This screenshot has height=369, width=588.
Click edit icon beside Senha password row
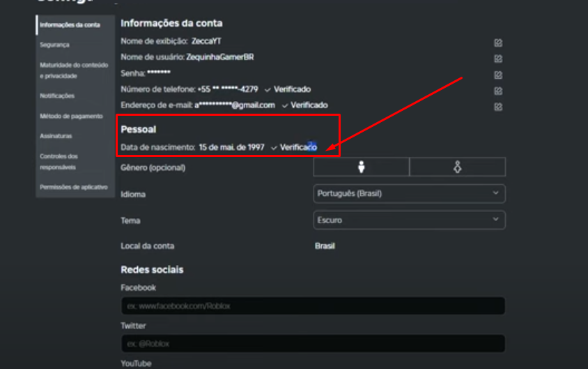498,75
